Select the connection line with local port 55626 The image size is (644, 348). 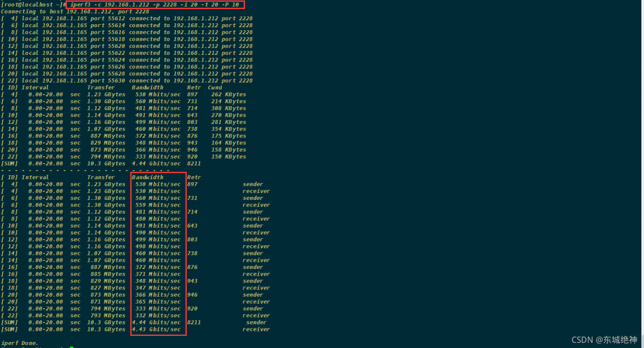(127, 67)
